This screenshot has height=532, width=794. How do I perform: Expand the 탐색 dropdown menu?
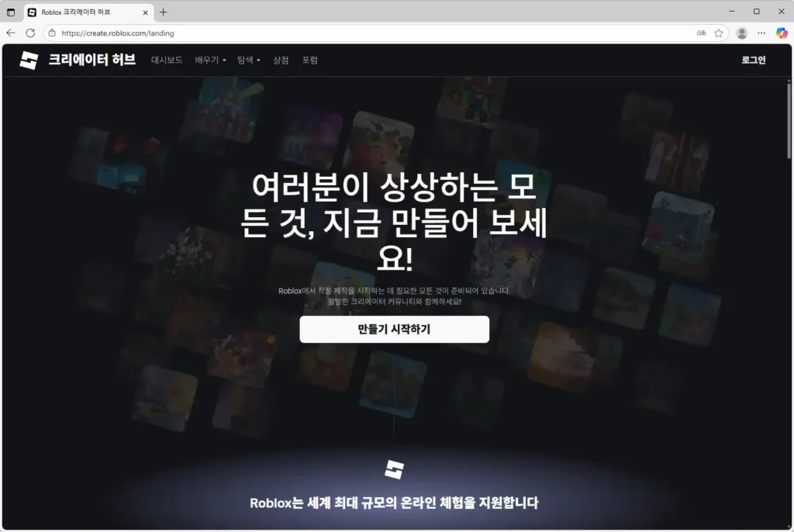tap(249, 60)
